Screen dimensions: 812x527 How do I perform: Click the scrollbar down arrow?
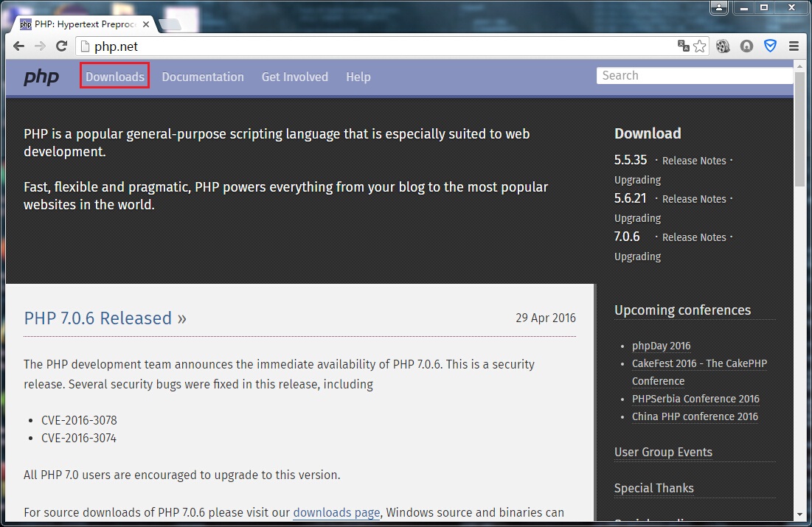click(800, 515)
